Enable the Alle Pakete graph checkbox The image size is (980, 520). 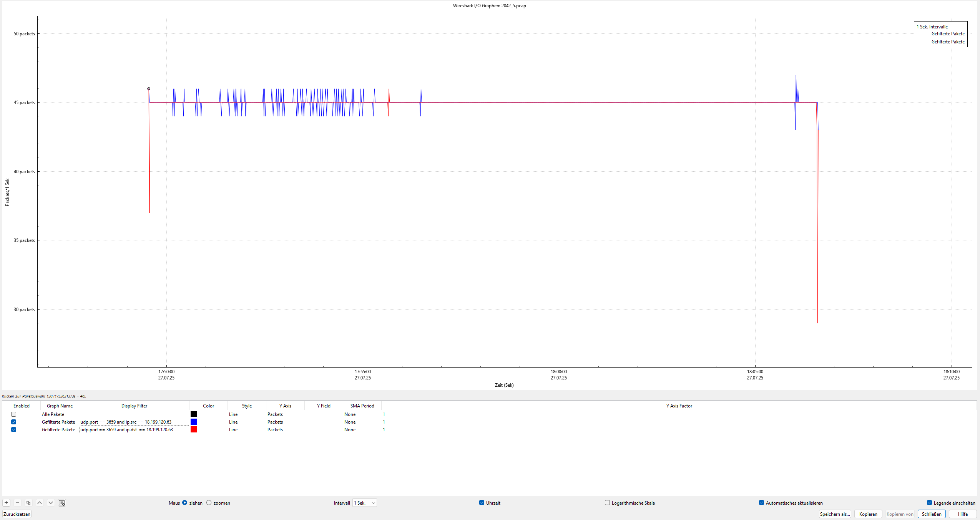(x=14, y=414)
